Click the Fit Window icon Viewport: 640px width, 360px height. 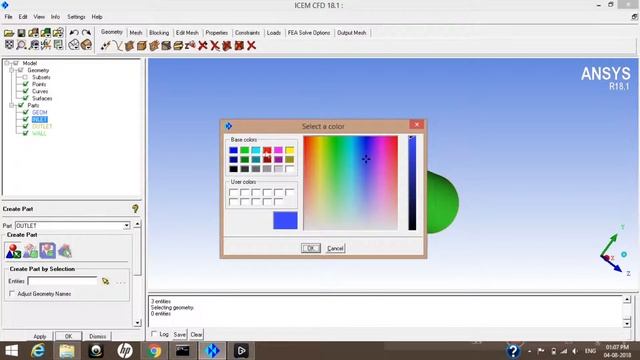tap(9, 45)
